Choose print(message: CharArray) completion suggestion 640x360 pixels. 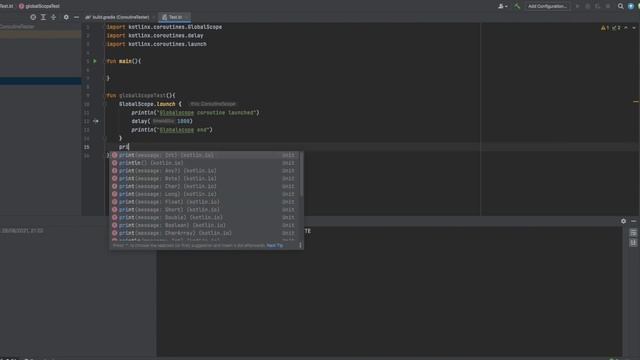point(204,233)
